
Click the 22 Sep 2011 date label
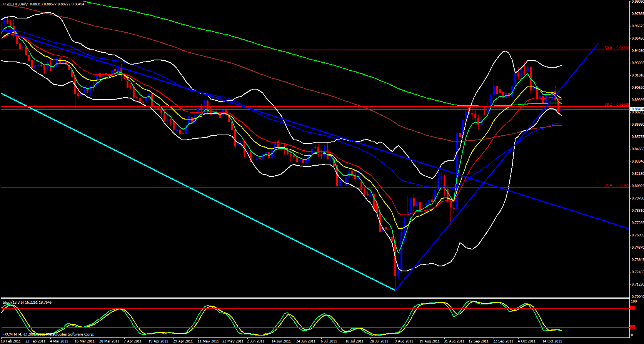pos(503,341)
